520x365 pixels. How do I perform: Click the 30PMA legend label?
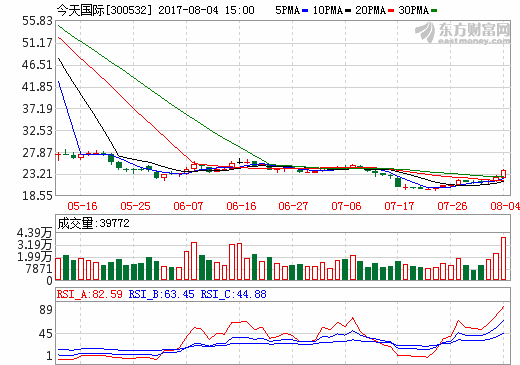[x=414, y=10]
